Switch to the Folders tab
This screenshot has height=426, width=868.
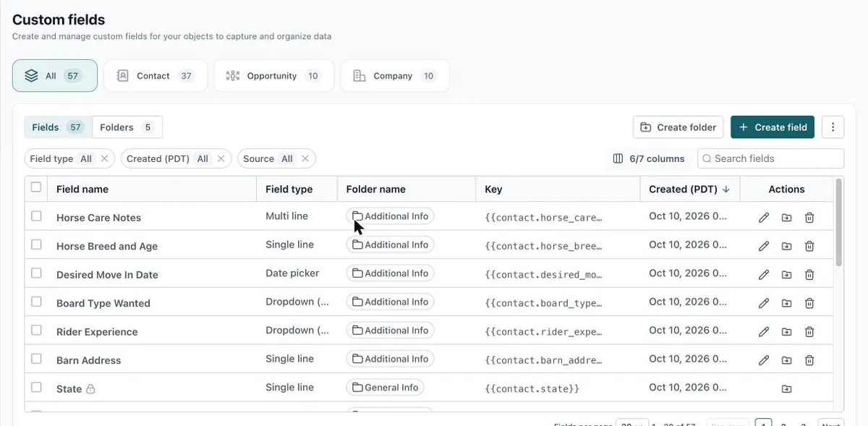127,127
